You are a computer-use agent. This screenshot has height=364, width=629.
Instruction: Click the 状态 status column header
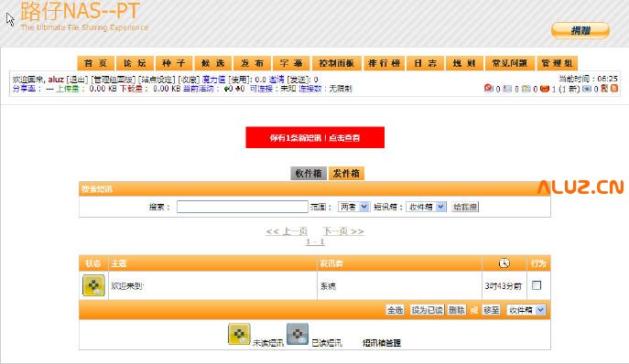coord(93,263)
